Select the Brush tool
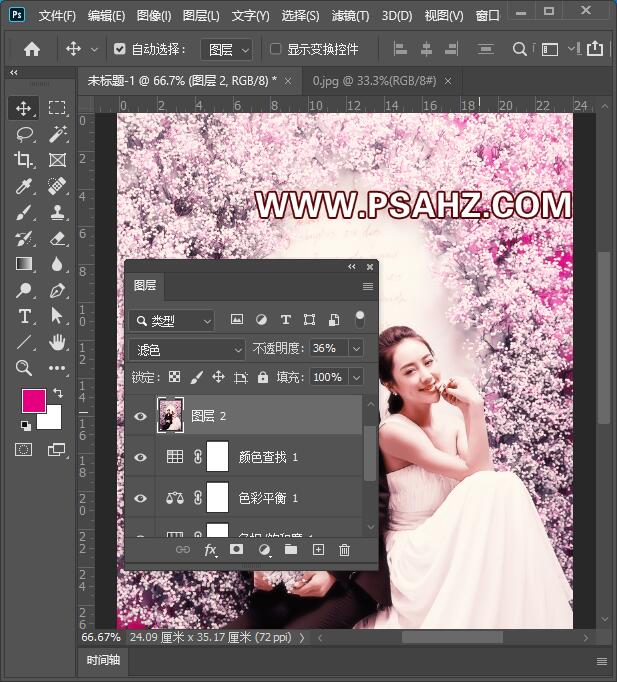The height and width of the screenshot is (682, 617). (x=23, y=213)
